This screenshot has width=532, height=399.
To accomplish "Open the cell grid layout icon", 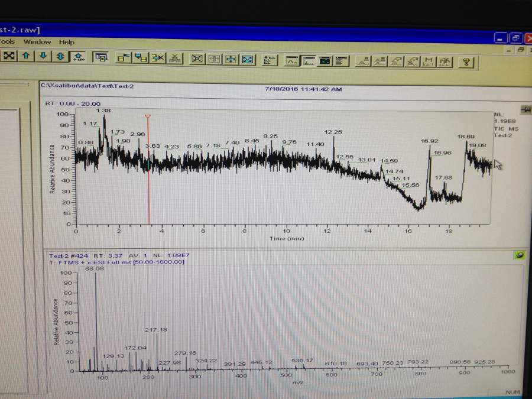I will [100, 57].
